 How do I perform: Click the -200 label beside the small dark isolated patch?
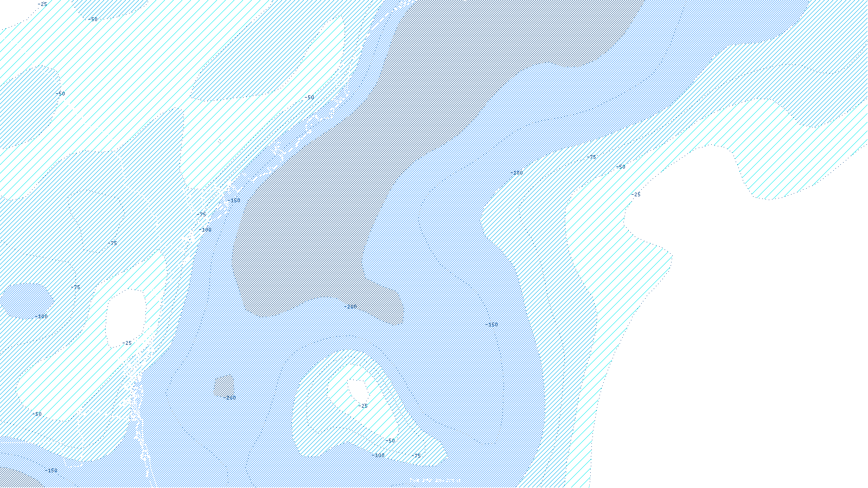click(x=229, y=398)
